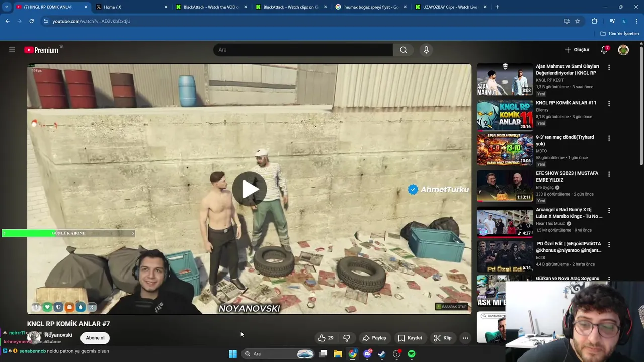Open the YouTube hamburger guide menu
Viewport: 644px width, 362px height.
click(x=12, y=50)
